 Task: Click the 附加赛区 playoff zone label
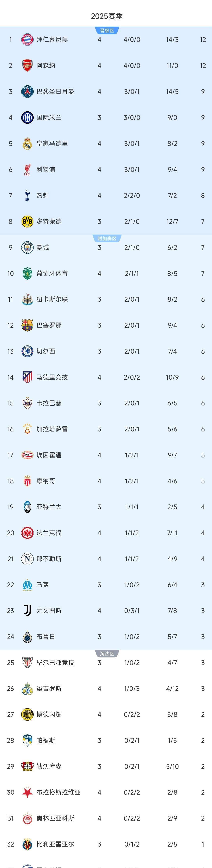click(105, 238)
